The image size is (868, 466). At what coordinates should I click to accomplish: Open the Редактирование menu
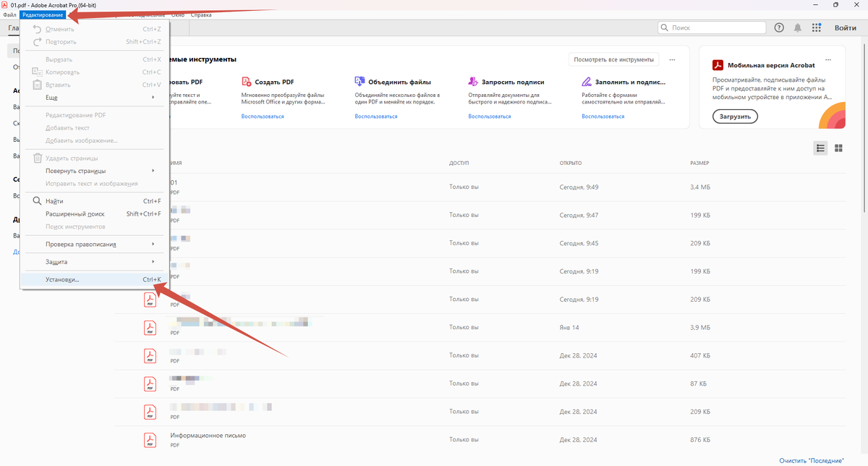[x=42, y=14]
